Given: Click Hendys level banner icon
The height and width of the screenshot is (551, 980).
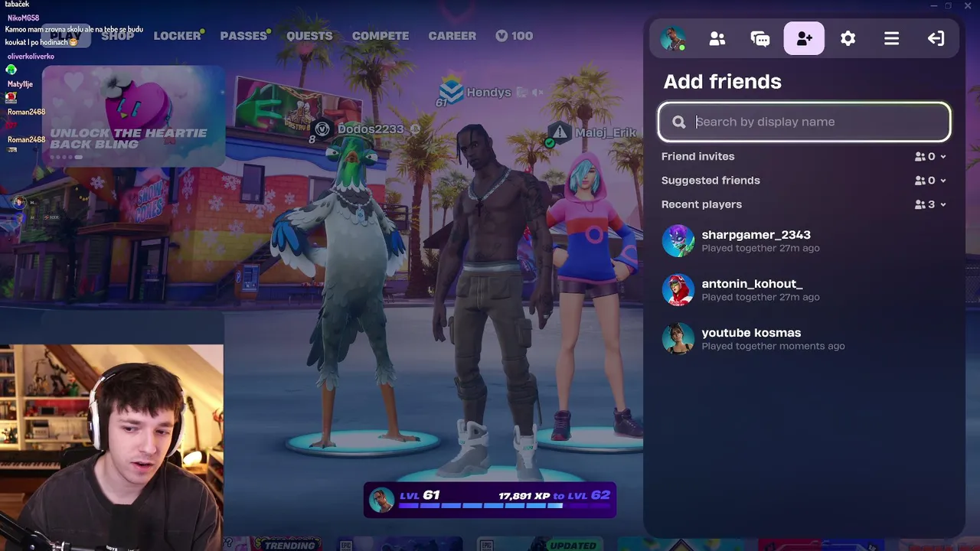Looking at the screenshot, I should 450,92.
